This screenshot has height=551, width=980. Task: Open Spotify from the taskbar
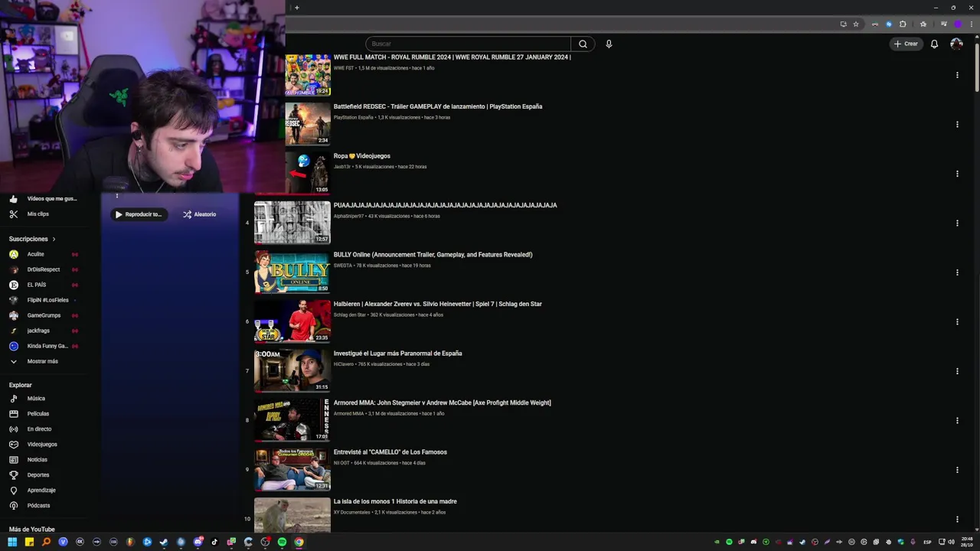(x=282, y=542)
